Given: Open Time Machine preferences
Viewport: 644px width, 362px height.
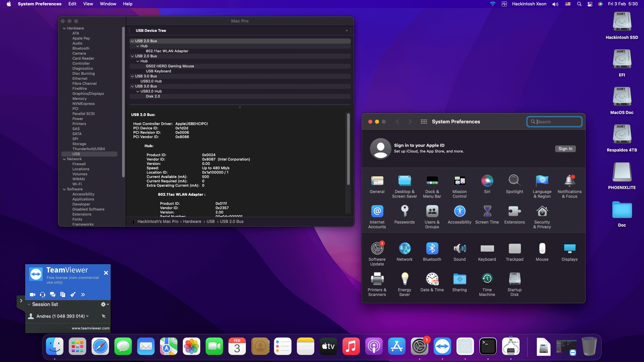Looking at the screenshot, I should [x=487, y=285].
